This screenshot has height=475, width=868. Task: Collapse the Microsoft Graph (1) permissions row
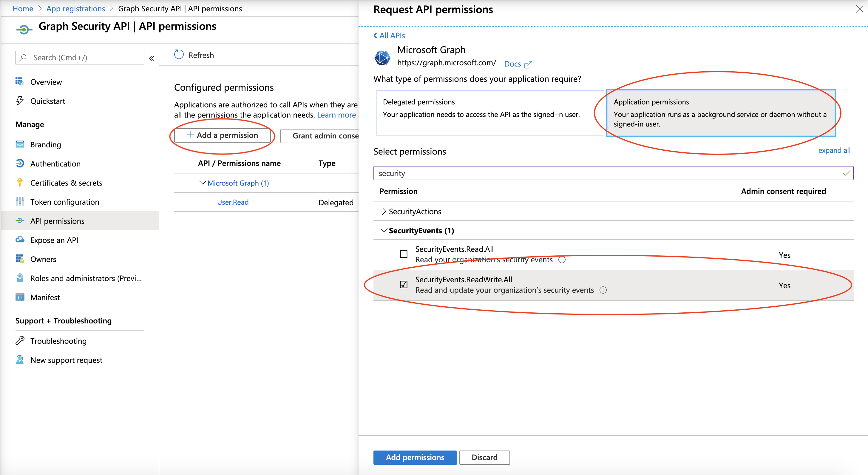pyautogui.click(x=202, y=183)
